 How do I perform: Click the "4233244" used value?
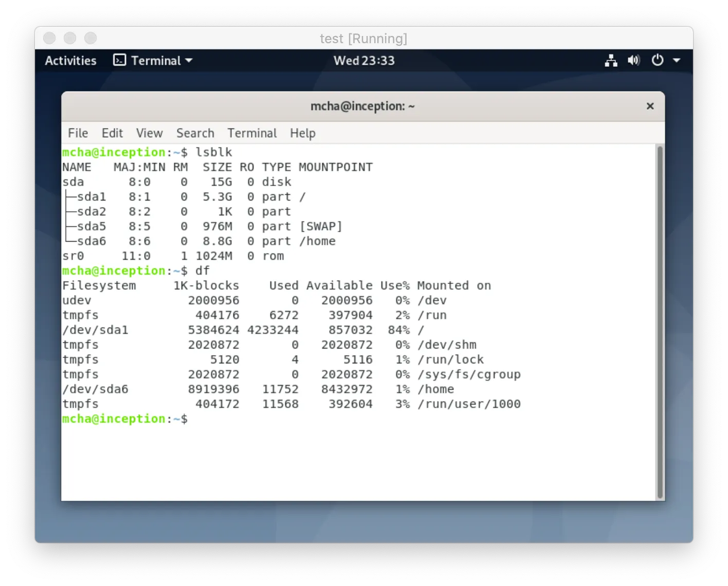click(x=273, y=330)
